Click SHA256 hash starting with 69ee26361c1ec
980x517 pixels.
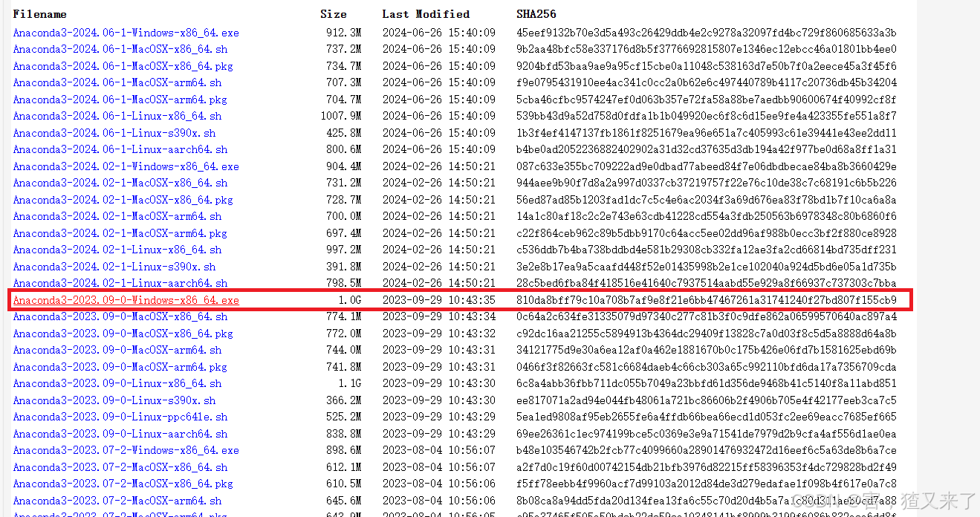(x=707, y=434)
